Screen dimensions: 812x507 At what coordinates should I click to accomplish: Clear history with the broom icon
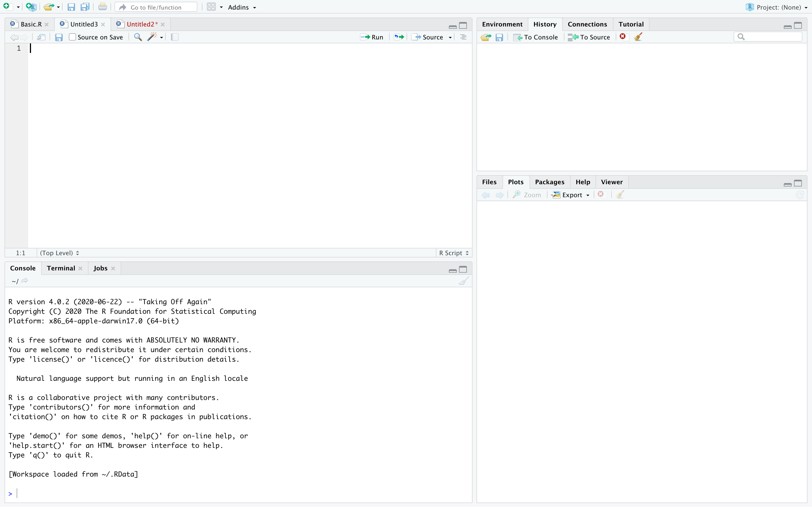[638, 37]
